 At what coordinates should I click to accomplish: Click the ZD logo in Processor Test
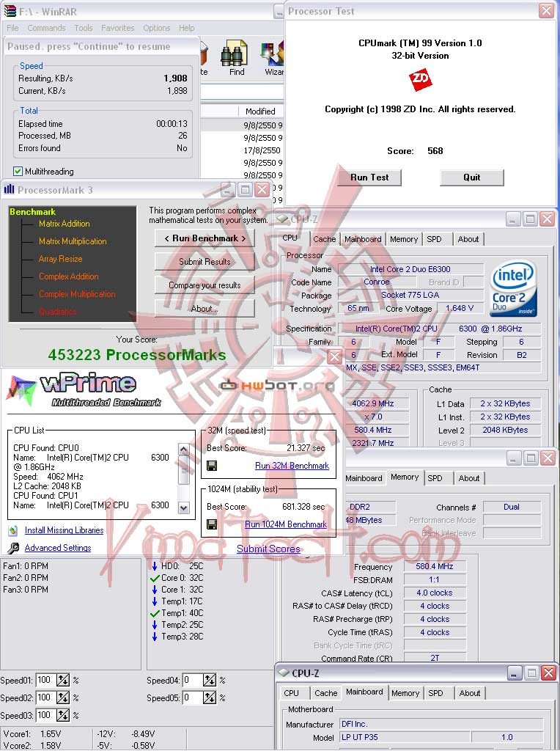click(420, 79)
